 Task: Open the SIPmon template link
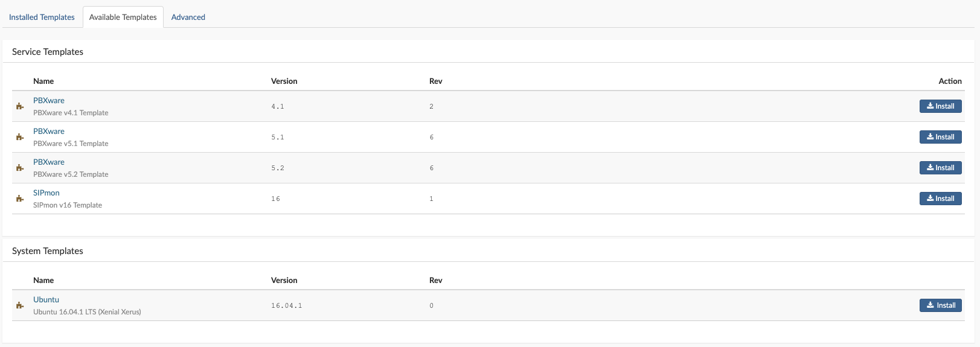click(46, 193)
